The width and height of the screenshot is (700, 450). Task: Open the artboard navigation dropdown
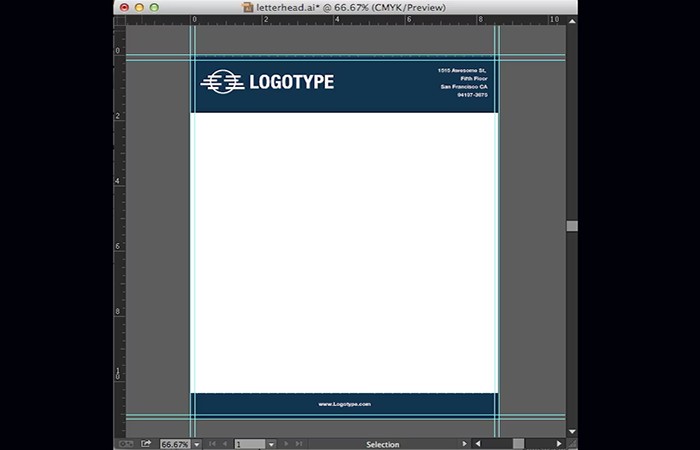click(271, 444)
